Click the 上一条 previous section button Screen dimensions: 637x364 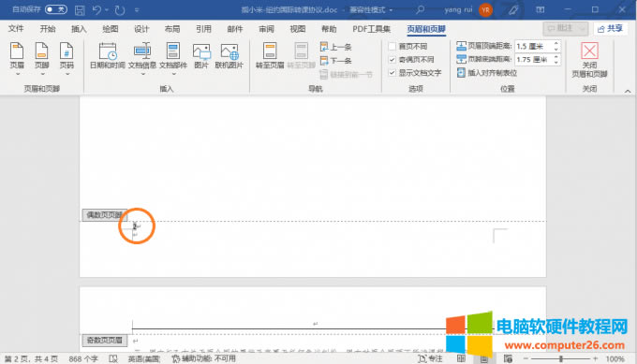tap(335, 47)
